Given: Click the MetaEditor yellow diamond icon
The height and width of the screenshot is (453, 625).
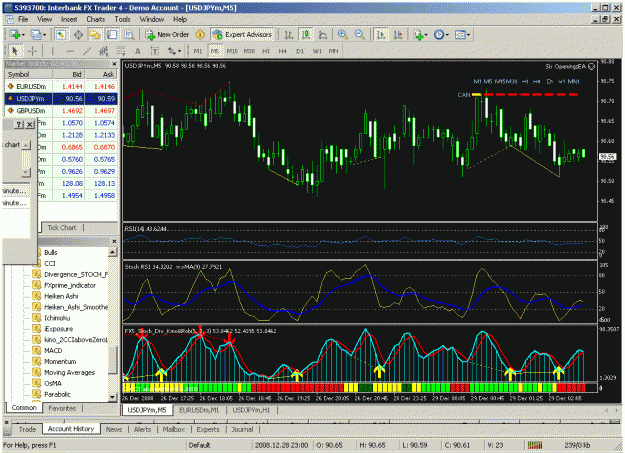Looking at the screenshot, I should (x=200, y=35).
